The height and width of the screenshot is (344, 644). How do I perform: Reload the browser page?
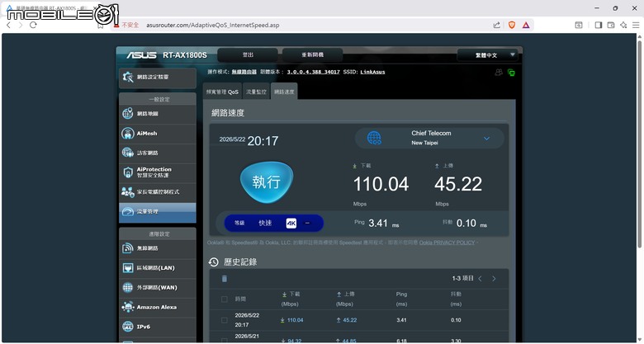(33, 25)
